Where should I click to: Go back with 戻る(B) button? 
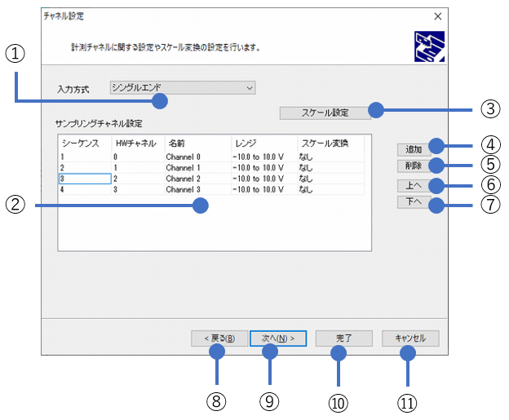(214, 338)
